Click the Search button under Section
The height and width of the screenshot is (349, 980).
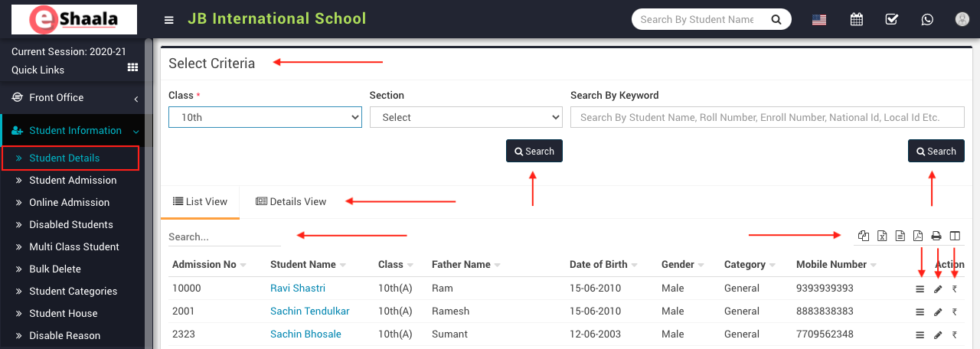tap(534, 152)
